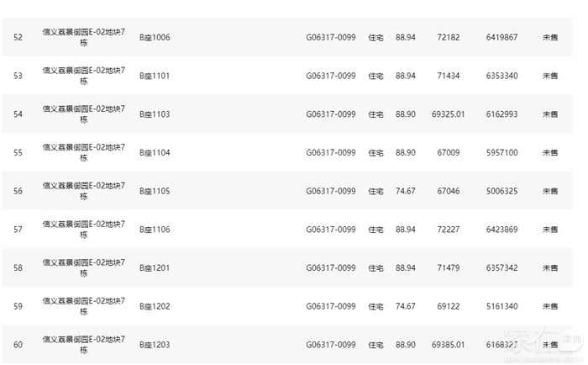Click total price 6357342
Viewport: 588px width, 365px height.
pyautogui.click(x=501, y=268)
